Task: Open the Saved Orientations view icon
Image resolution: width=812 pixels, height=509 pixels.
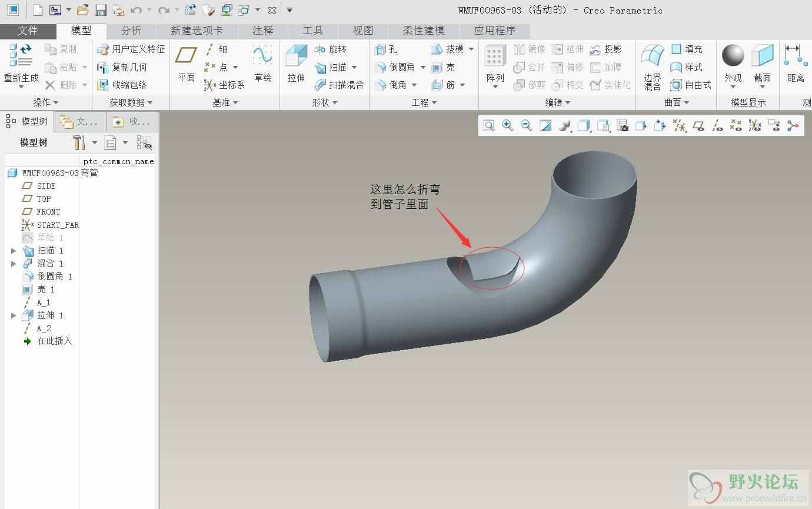Action: point(603,125)
